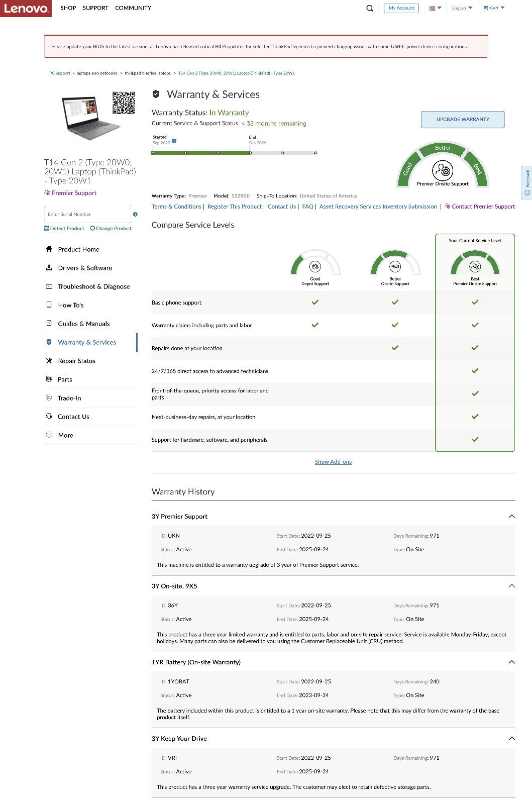Click the Contact Us headset icon
Screen dimensions: 532x804
coord(49,416)
